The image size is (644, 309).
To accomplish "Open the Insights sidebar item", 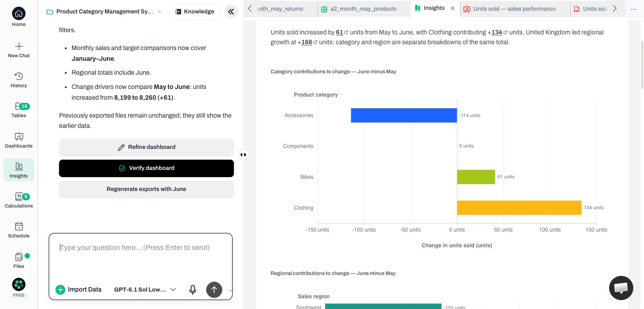I will tap(19, 170).
